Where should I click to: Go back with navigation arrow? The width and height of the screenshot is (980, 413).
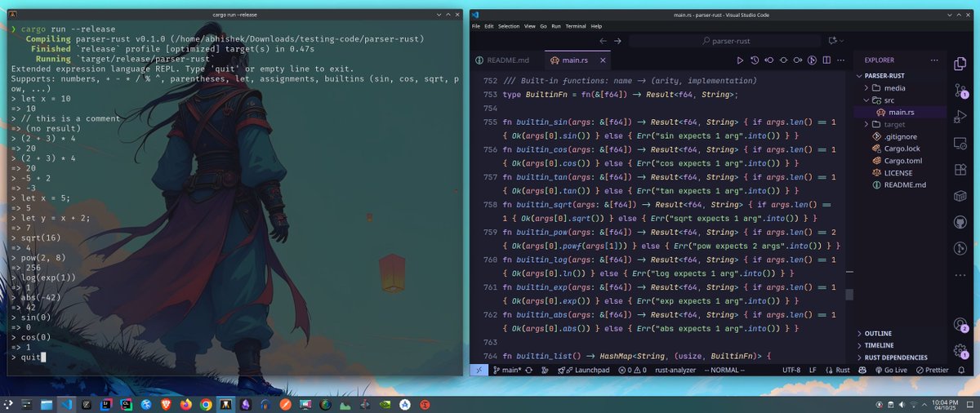pyautogui.click(x=604, y=41)
